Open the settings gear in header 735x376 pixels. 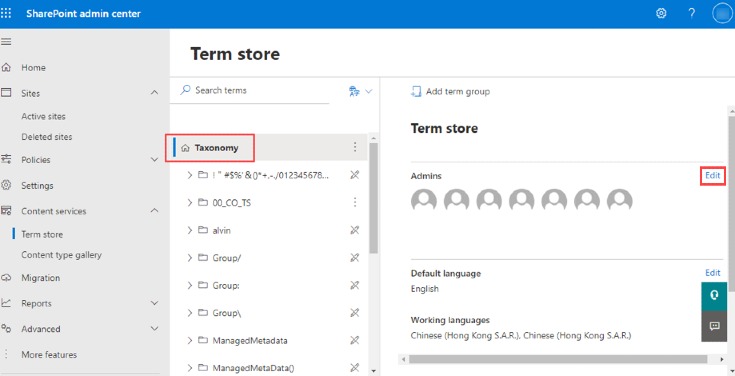(x=661, y=13)
